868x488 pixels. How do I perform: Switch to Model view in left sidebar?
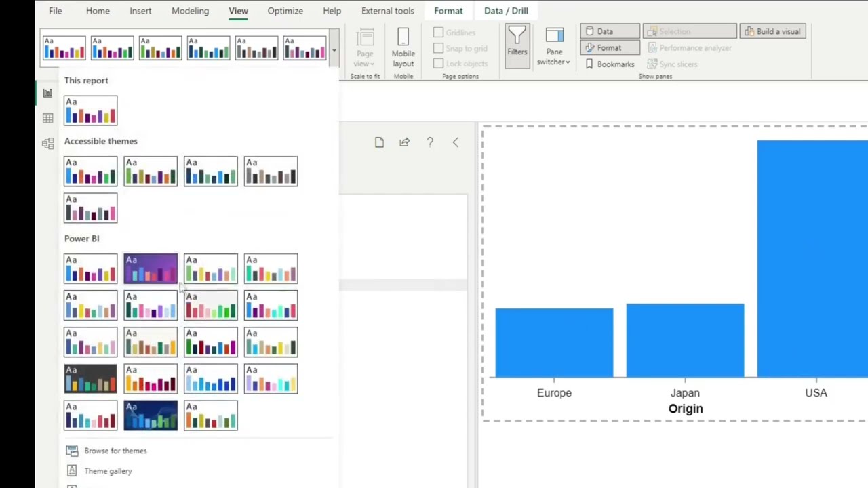tap(47, 143)
